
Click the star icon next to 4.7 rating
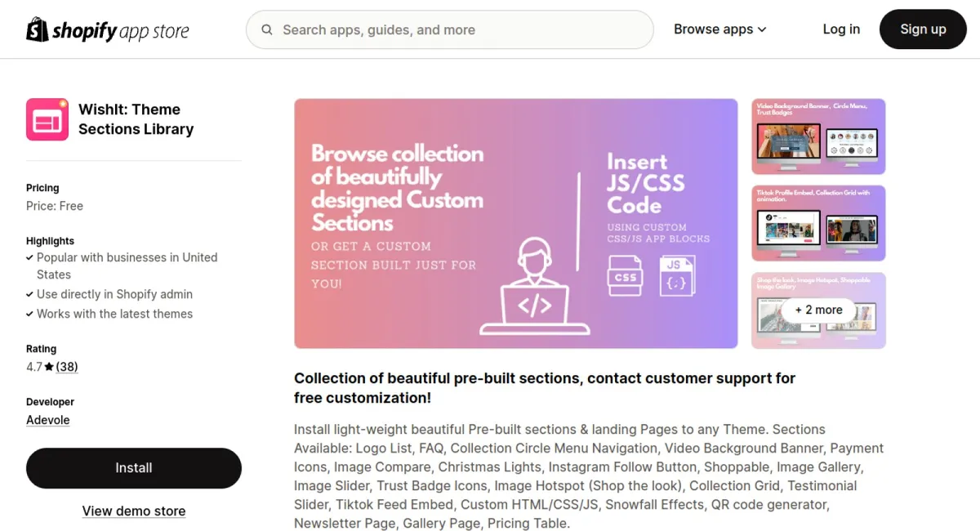pos(49,366)
